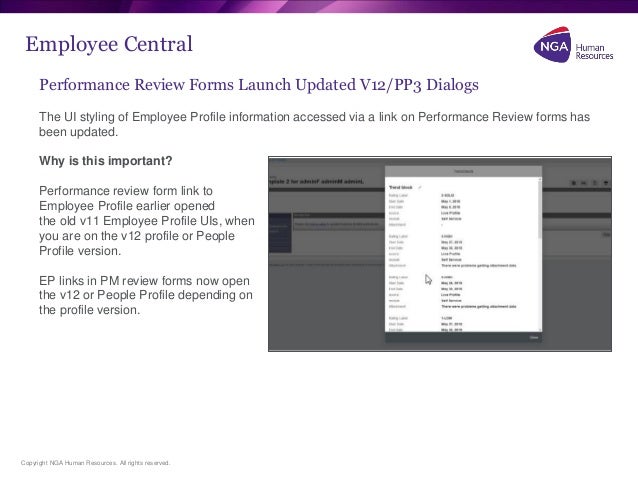Click the edit pencil beside Trend block
The height and width of the screenshot is (479, 638).
click(x=420, y=188)
